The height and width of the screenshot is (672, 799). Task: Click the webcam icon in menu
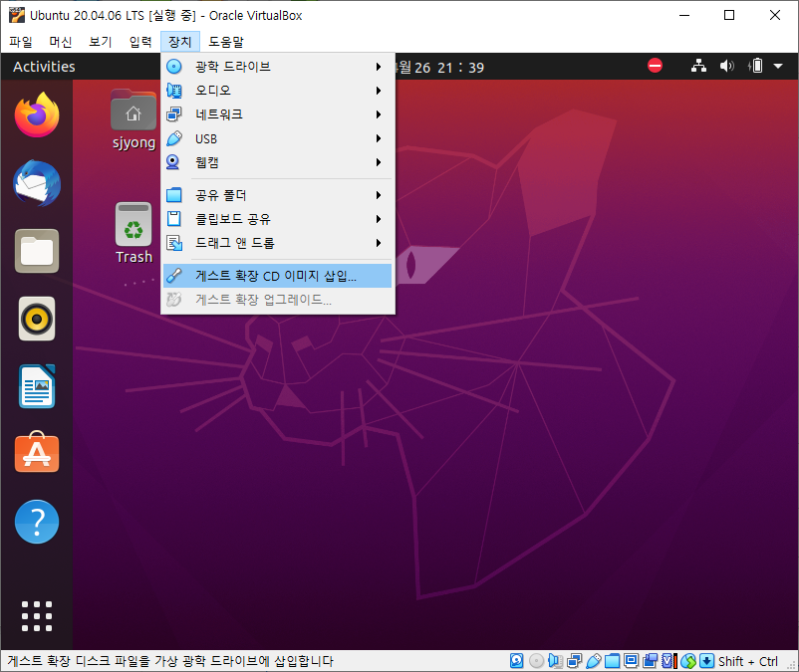tap(173, 162)
